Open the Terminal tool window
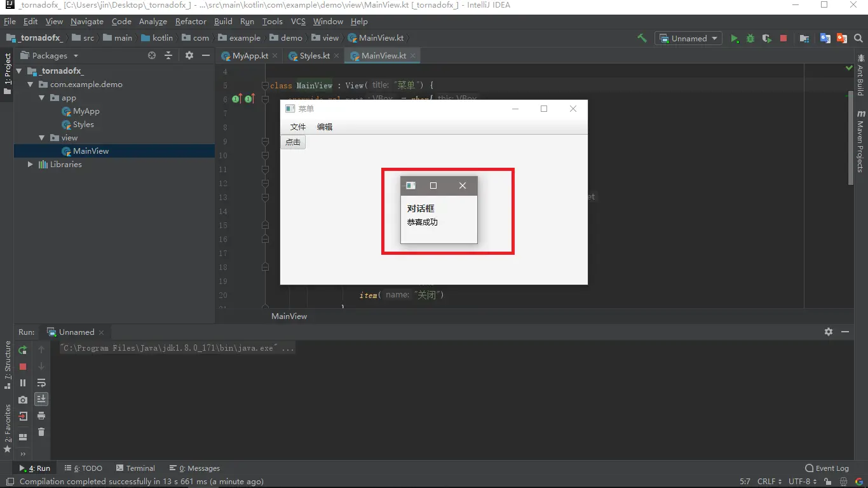 (135, 468)
